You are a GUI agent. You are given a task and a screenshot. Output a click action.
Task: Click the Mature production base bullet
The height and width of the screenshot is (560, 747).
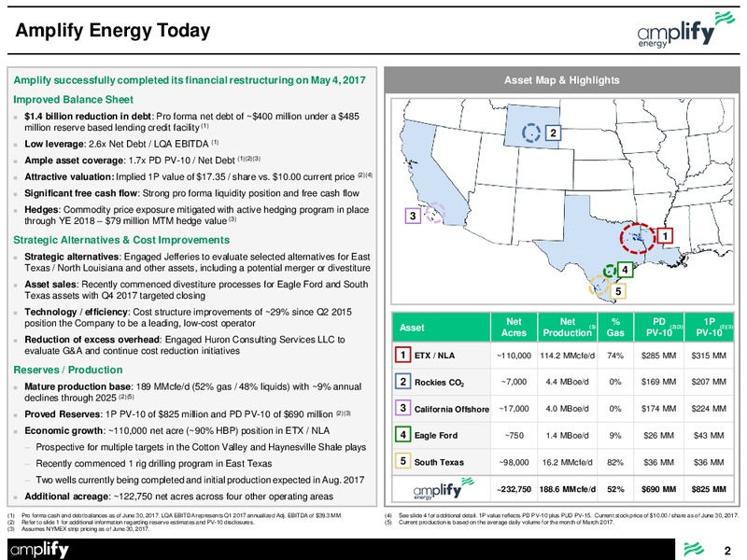(193, 392)
